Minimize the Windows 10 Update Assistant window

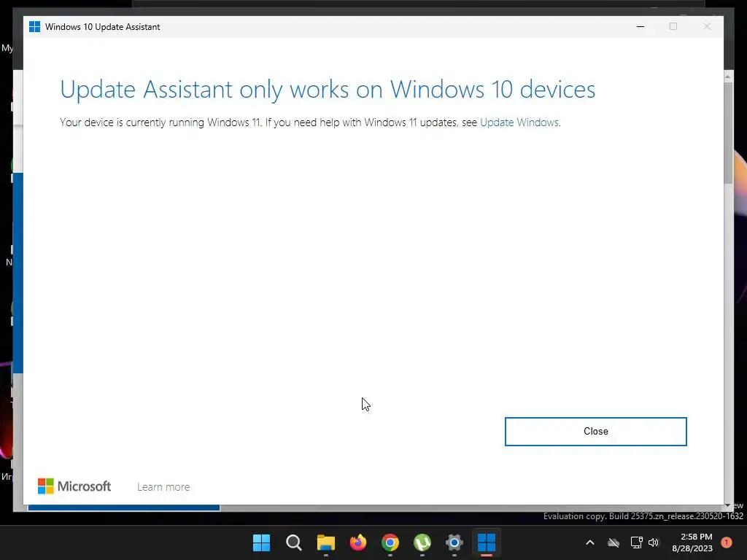click(x=640, y=27)
